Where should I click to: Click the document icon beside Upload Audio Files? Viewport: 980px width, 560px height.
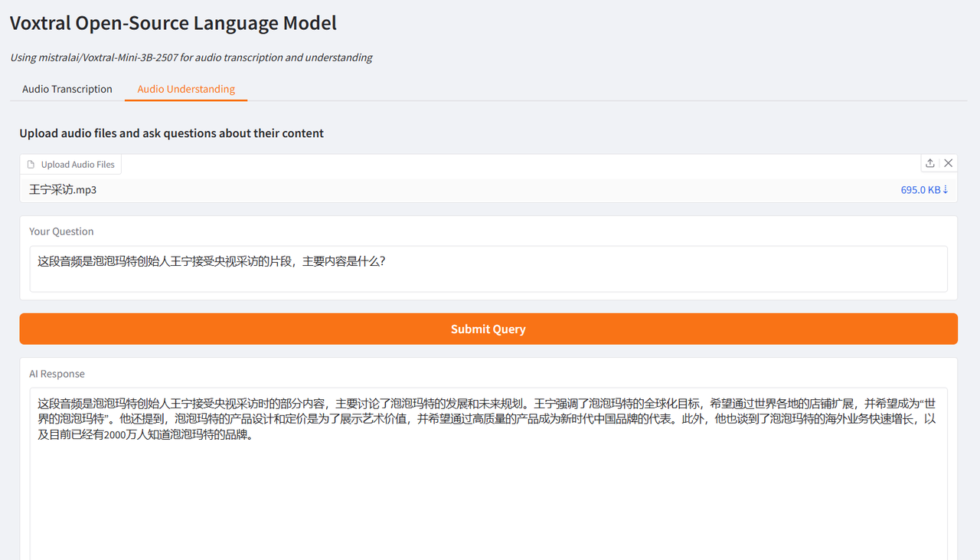pos(31,165)
